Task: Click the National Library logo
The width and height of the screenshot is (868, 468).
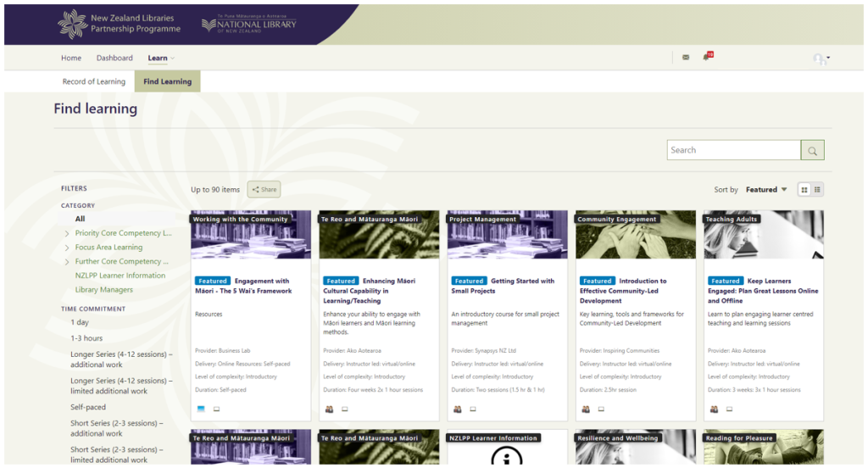Action: click(249, 25)
